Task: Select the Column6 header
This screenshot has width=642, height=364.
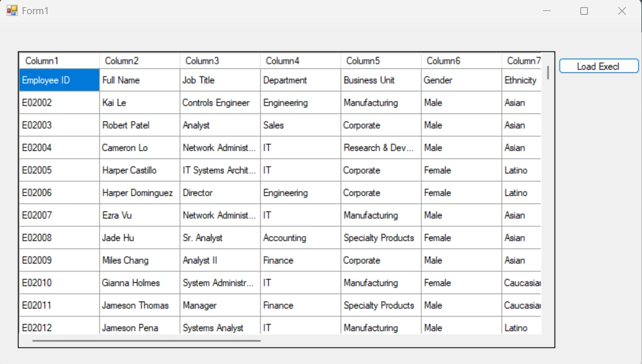Action: [461, 61]
